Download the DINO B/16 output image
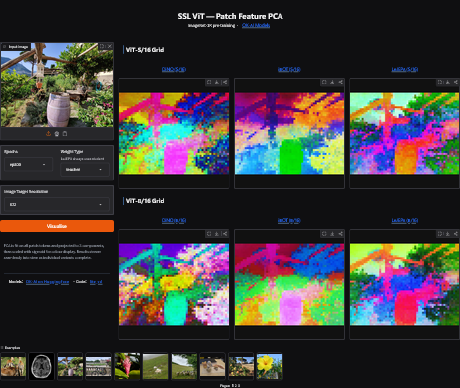The width and height of the screenshot is (460, 388). pyautogui.click(x=217, y=234)
